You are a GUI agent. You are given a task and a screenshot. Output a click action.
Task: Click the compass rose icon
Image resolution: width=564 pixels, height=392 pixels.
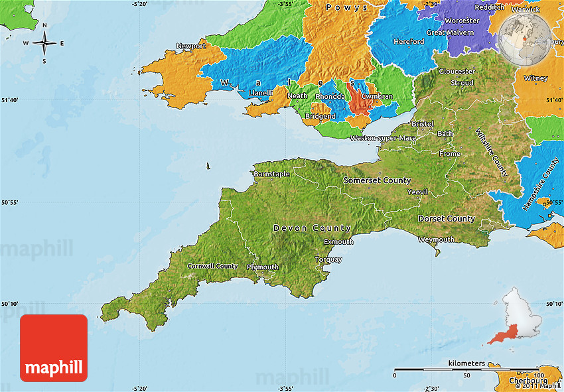coord(44,44)
